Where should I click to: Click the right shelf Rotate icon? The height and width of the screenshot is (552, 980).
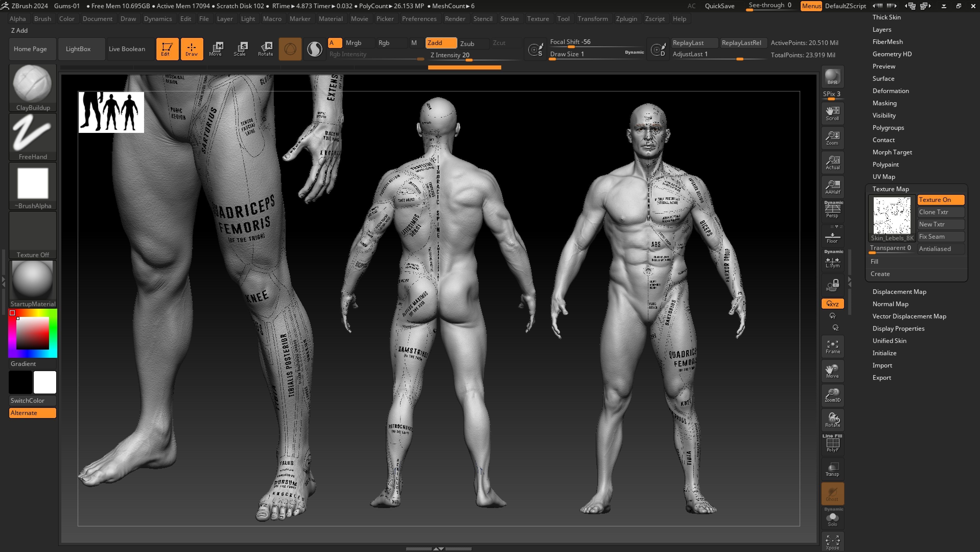coord(832,420)
